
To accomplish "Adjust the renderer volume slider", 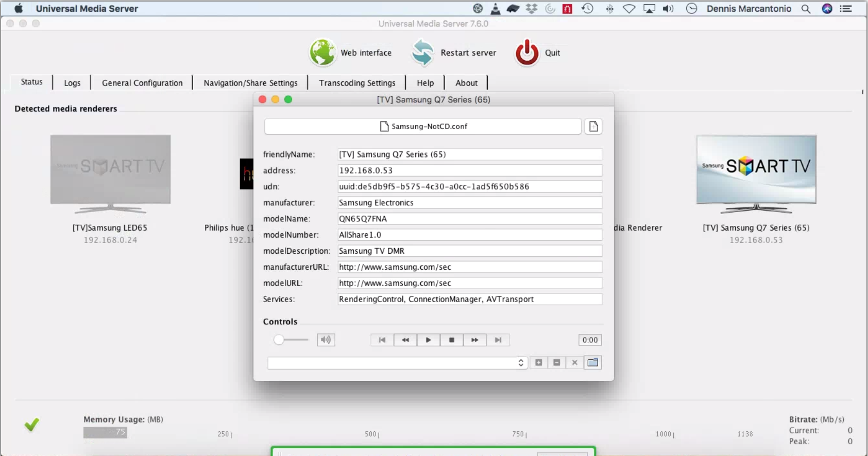I will pyautogui.click(x=291, y=340).
